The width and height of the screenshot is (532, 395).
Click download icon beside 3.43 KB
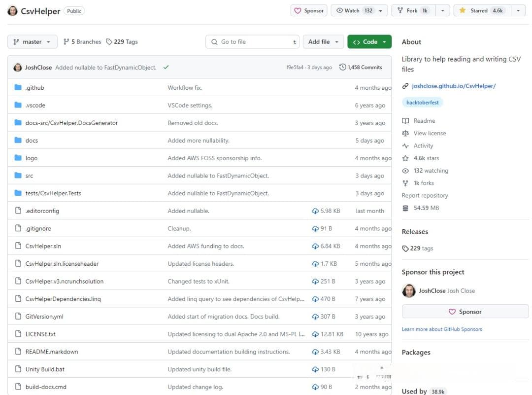click(x=315, y=352)
